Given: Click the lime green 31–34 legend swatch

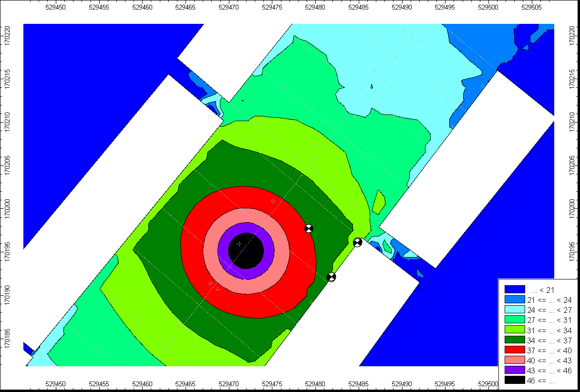Looking at the screenshot, I should click(515, 330).
